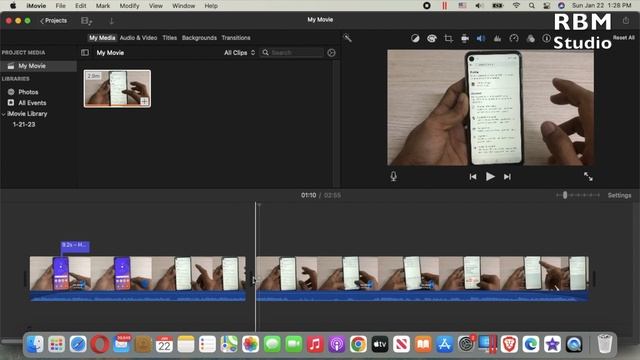Viewport: 640px width, 360px height.
Task: Open the stabilization camera tool
Action: (x=464, y=38)
